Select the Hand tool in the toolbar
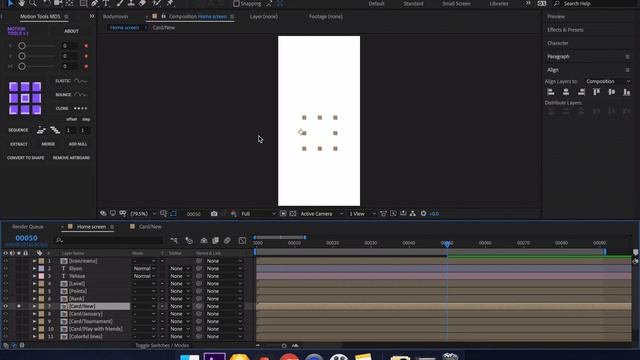Viewport: 640px width, 360px height. (21, 3)
